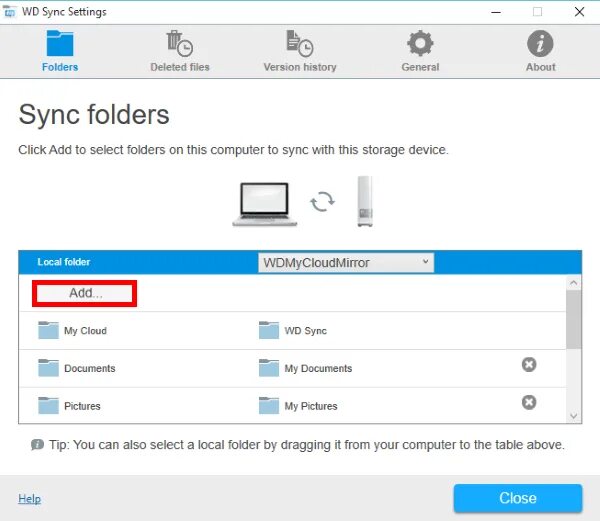This screenshot has width=600, height=521.
Task: Click the My Documents remote folder icon
Action: pos(269,368)
